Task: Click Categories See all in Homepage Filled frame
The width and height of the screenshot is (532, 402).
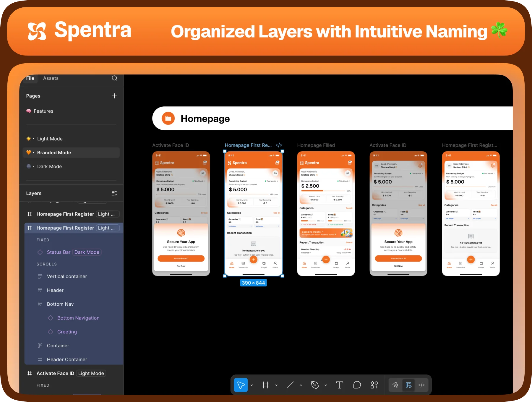Action: click(349, 208)
